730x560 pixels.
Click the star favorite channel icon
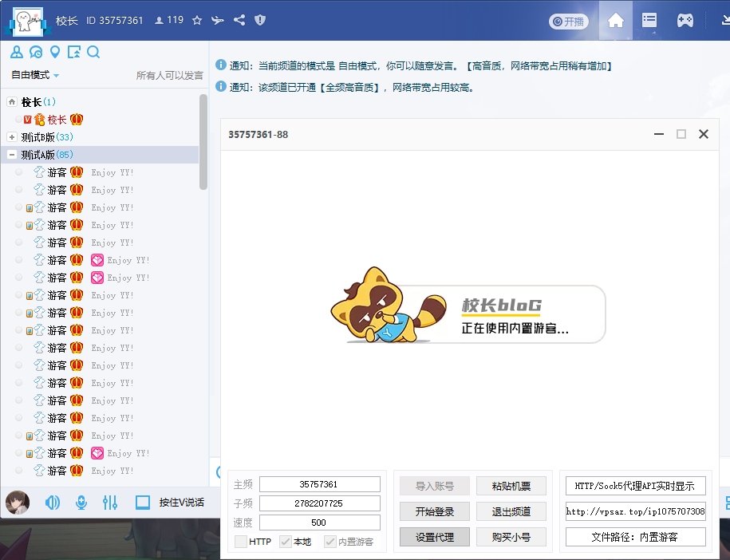(197, 21)
